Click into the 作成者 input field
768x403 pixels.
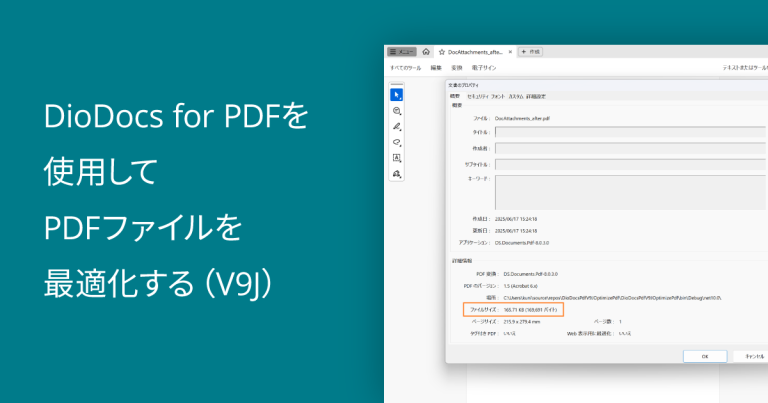click(x=630, y=148)
